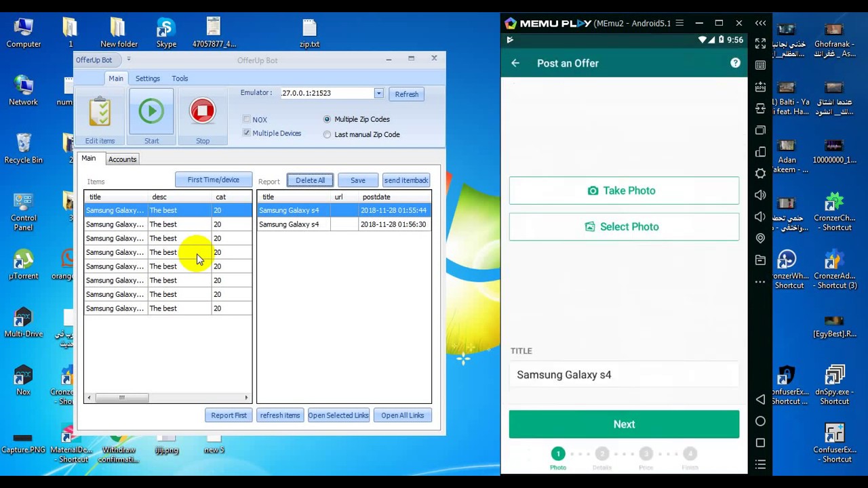The height and width of the screenshot is (488, 868).
Task: Open the Settings menu in OfferUp Bot
Action: [x=147, y=78]
